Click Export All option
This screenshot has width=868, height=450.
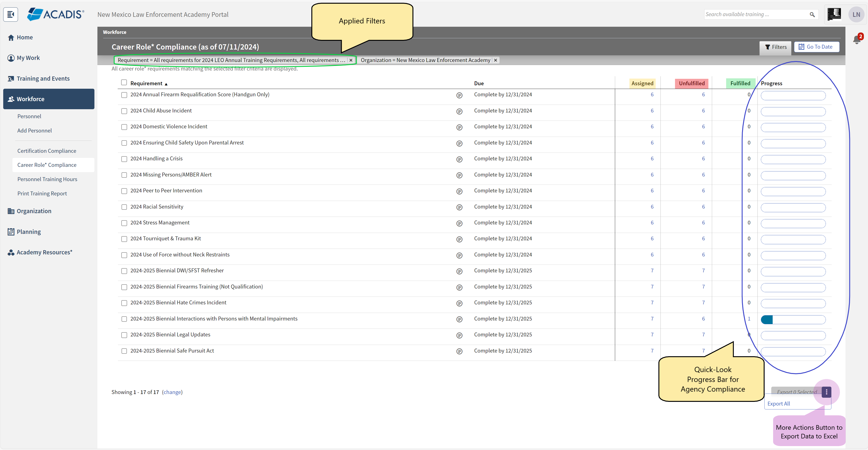pos(778,403)
